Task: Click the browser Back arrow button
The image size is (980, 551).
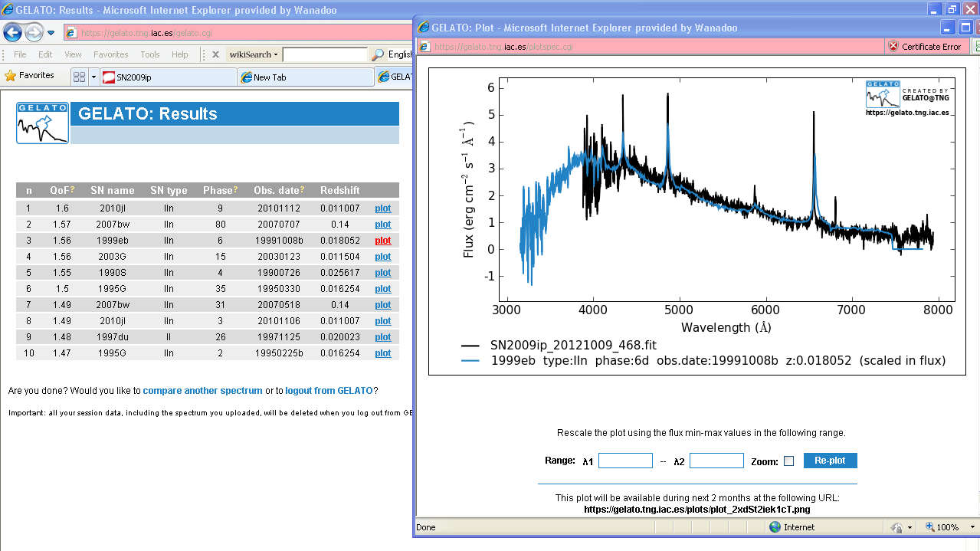Action: (x=12, y=32)
